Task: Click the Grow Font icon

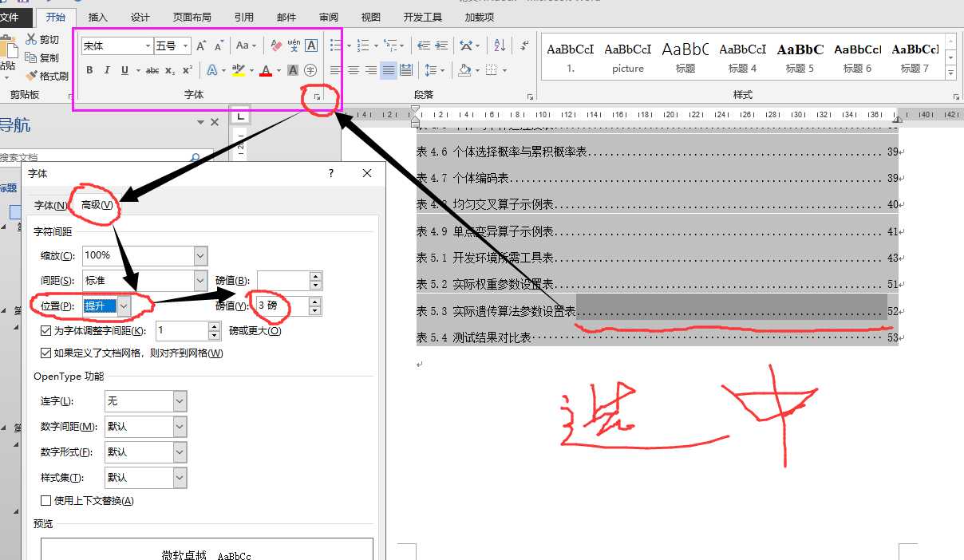Action: (x=201, y=46)
